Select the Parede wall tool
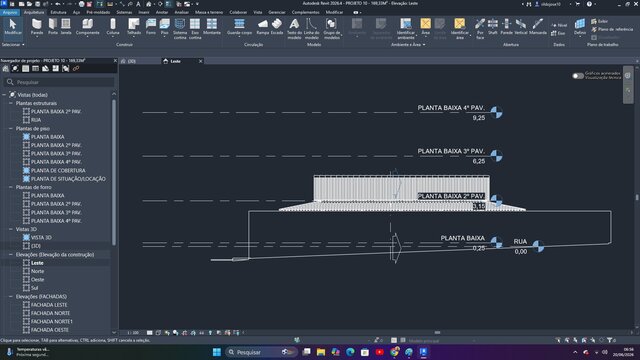This screenshot has width=640, height=360. 37,27
